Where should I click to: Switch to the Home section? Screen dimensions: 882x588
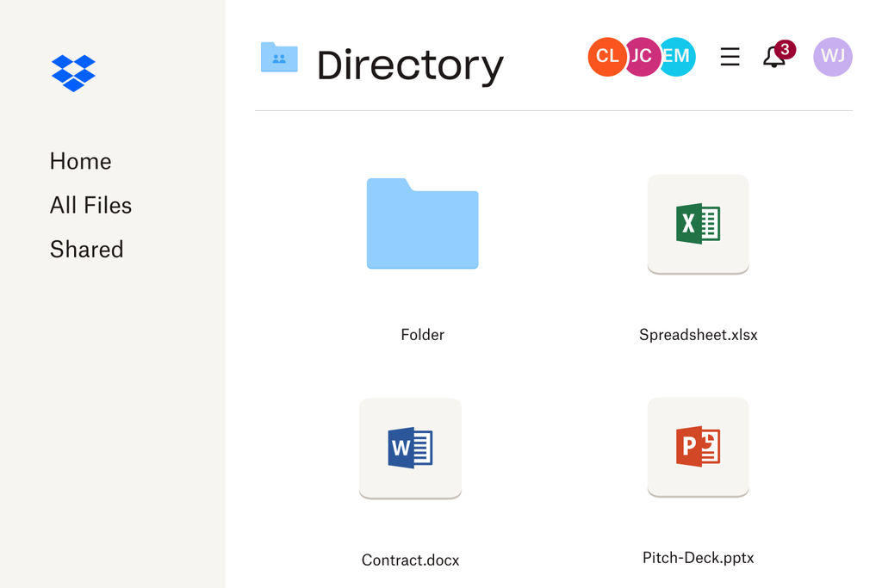[x=80, y=161]
